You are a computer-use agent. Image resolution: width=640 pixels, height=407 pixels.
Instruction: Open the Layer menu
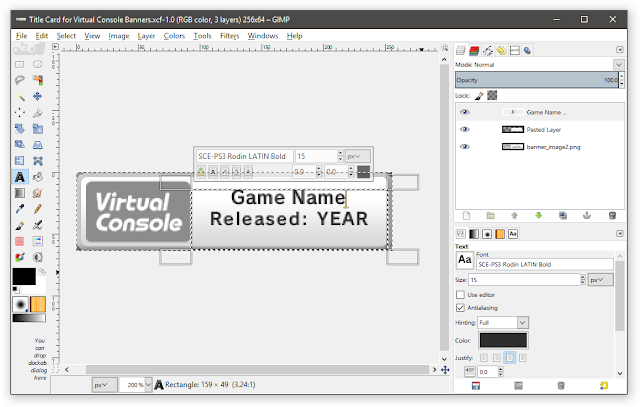[x=146, y=36]
